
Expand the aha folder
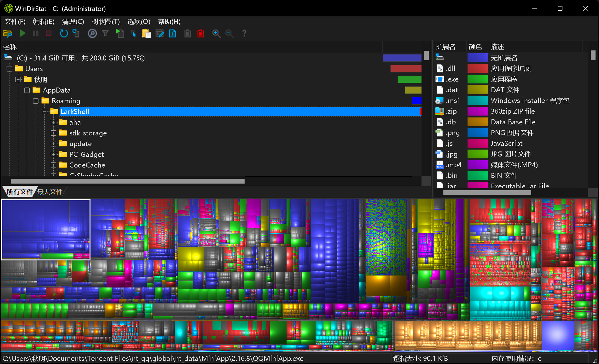point(54,122)
